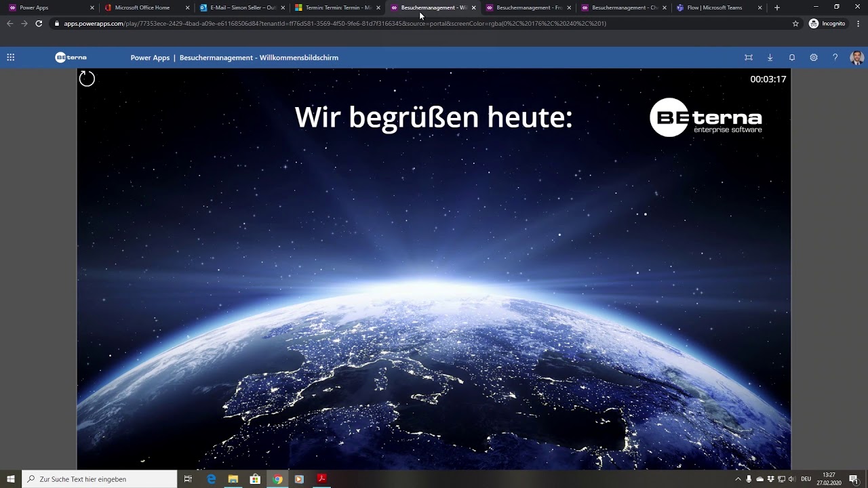
Task: Open the Power Apps app launcher waffle
Action: pyautogui.click(x=11, y=58)
